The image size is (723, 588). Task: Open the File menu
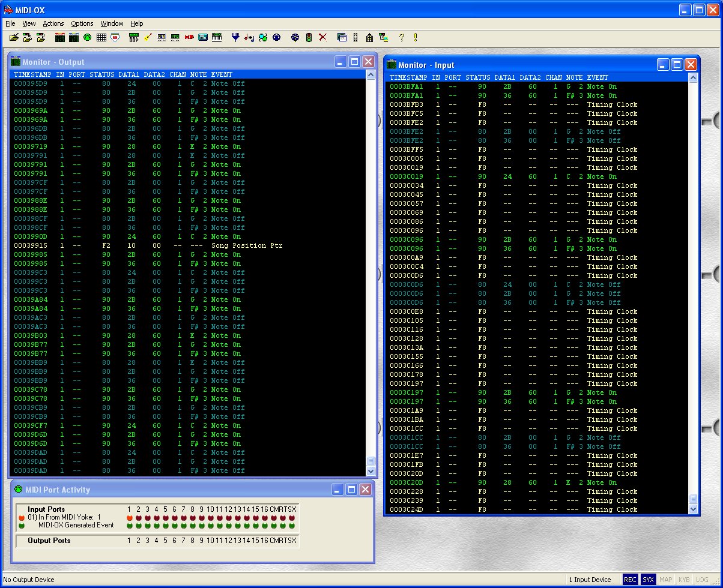pos(10,23)
